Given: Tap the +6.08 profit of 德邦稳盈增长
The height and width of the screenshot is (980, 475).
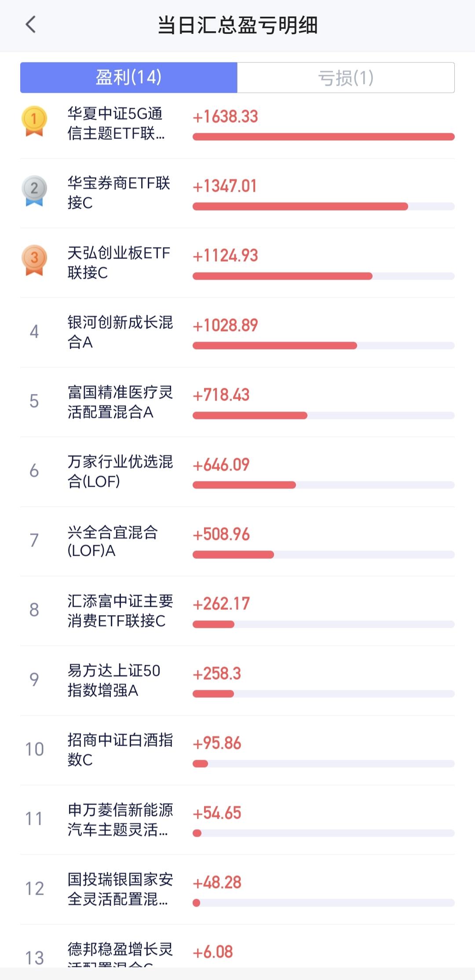Looking at the screenshot, I should [x=213, y=952].
